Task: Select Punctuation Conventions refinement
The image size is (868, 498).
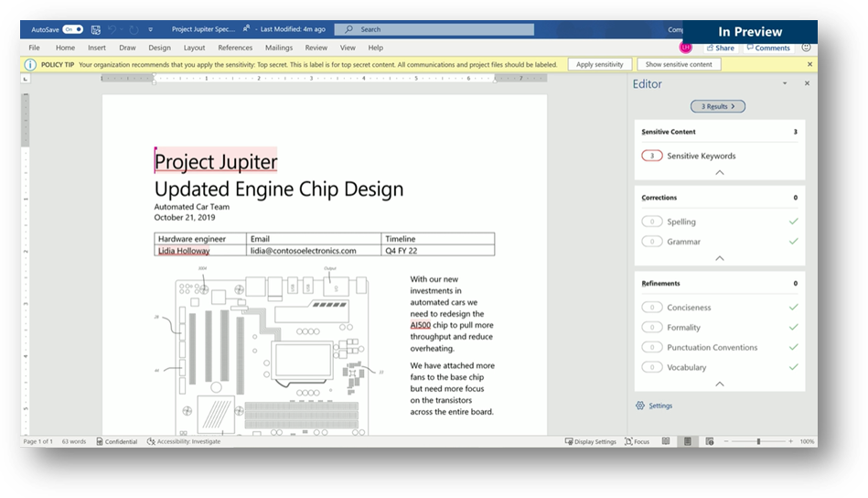Action: [x=720, y=347]
